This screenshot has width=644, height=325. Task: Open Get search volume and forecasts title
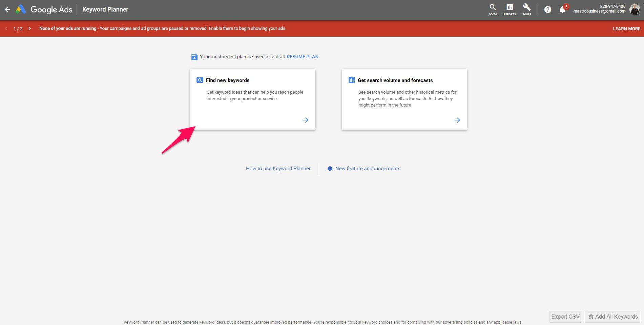point(395,80)
